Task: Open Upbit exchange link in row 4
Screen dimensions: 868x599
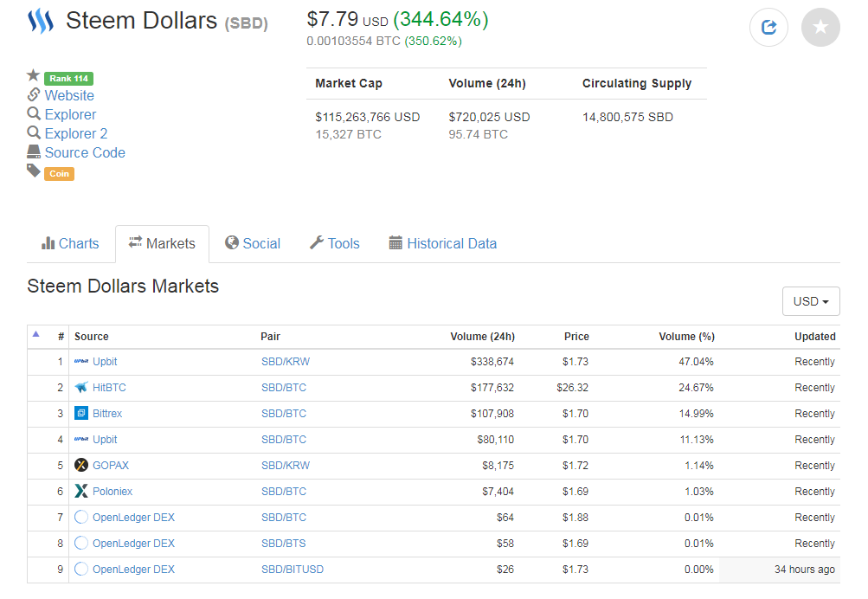Action: 105,440
